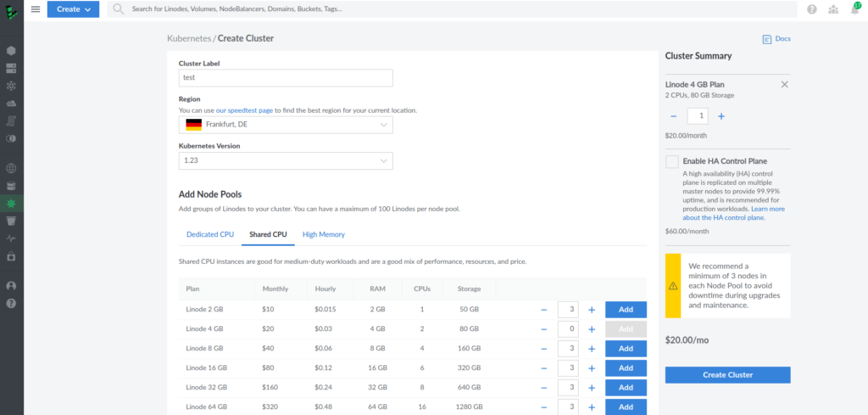Open our speedtest page link
Viewport: 868px width, 415px height.
click(x=244, y=110)
